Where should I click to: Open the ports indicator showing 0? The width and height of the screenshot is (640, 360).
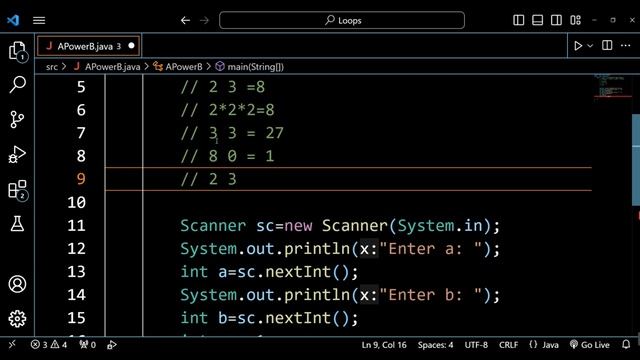coord(87,345)
